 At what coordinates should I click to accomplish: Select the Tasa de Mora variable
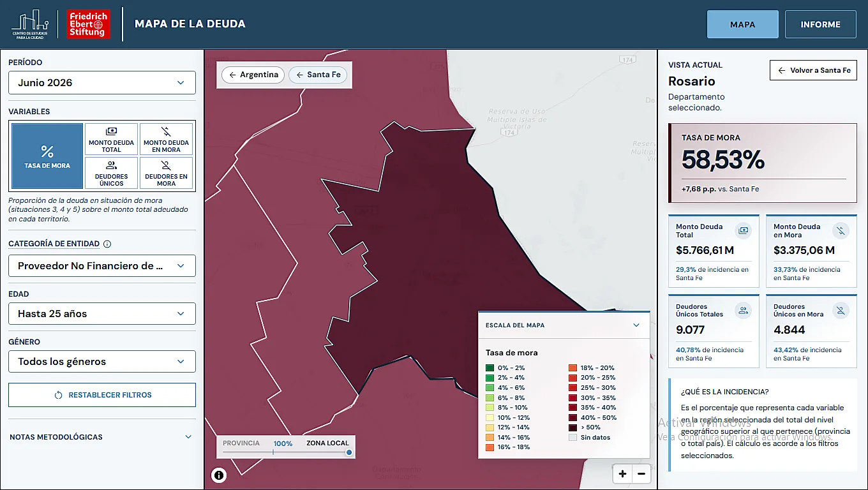point(47,156)
